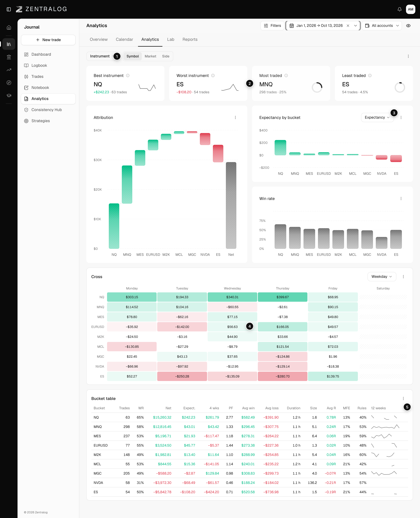This screenshot has height=518, width=420.
Task: Open Attribution chart options menu
Action: [x=235, y=117]
